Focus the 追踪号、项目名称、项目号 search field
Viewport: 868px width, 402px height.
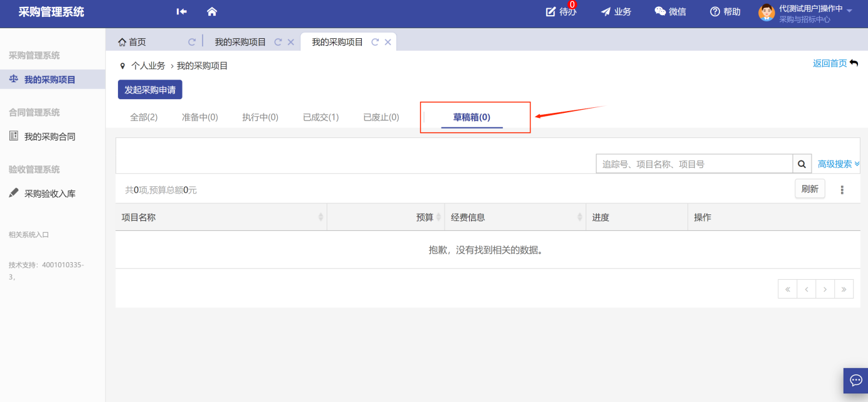tap(694, 164)
